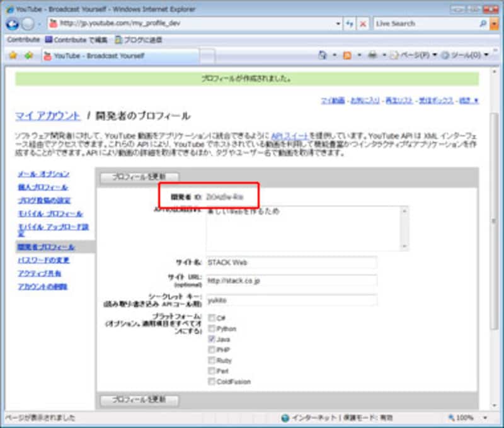Enable the ColdFusion platform checkbox

click(x=212, y=381)
